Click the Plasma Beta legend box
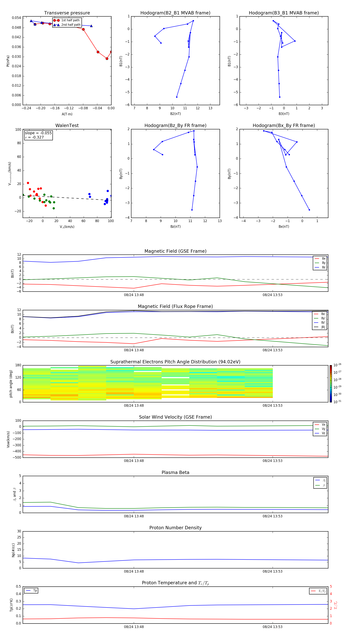The width and height of the screenshot is (351, 644). tap(320, 483)
